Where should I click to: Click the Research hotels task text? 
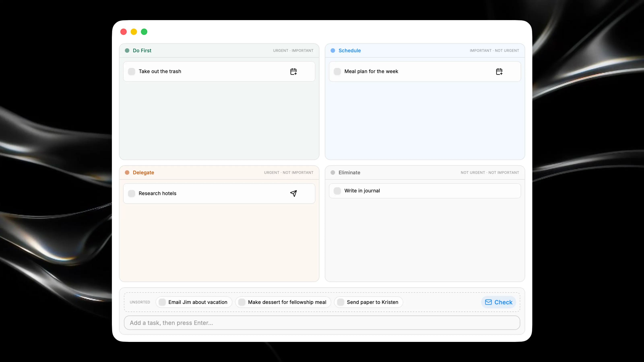[158, 193]
